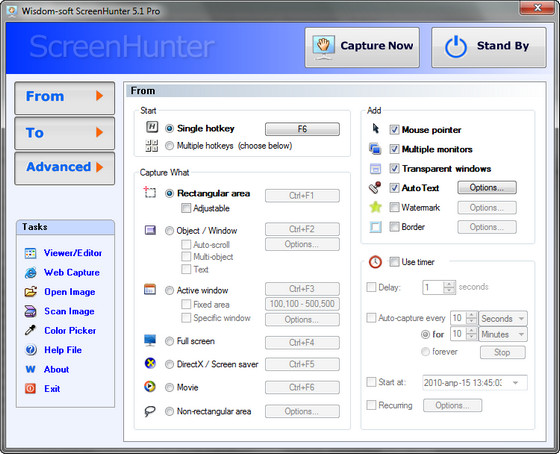
Task: Click the Delay seconds spinner arrows
Action: [x=449, y=287]
